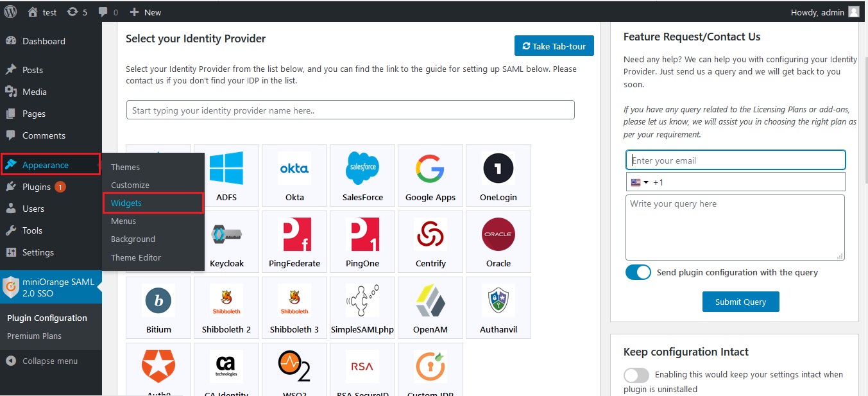Select the Okta identity provider tile
This screenshot has width=868, height=396.
294,175
